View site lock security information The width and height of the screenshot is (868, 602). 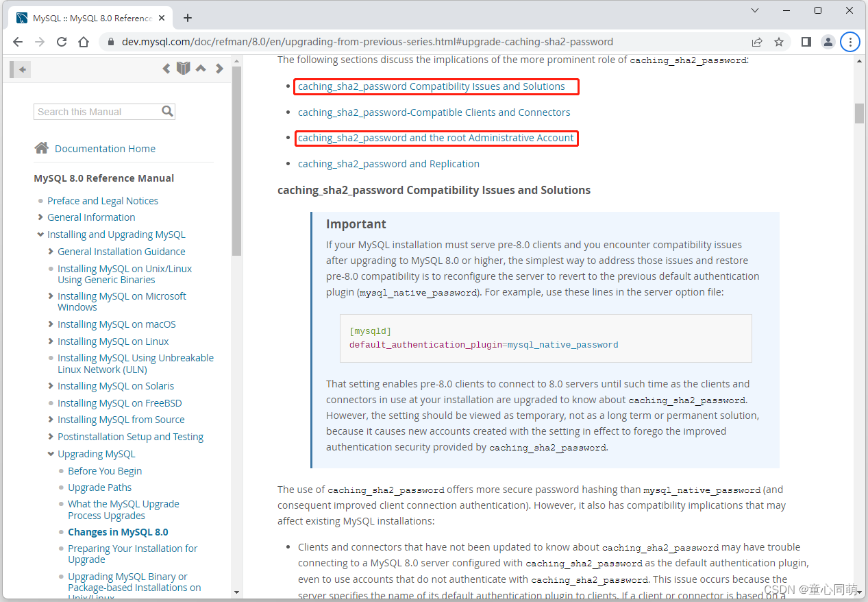coord(112,42)
